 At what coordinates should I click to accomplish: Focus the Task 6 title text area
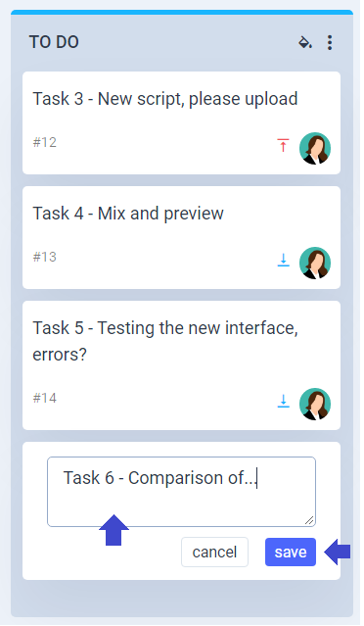181,492
